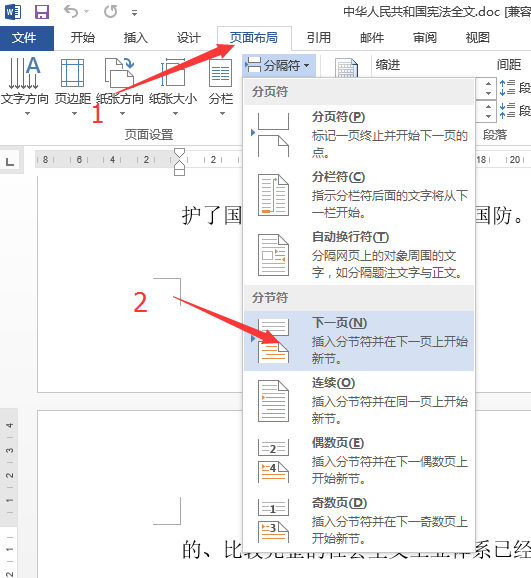Click the 分栏符 column break icon
Viewport: 531px width, 578px height.
coord(273,195)
